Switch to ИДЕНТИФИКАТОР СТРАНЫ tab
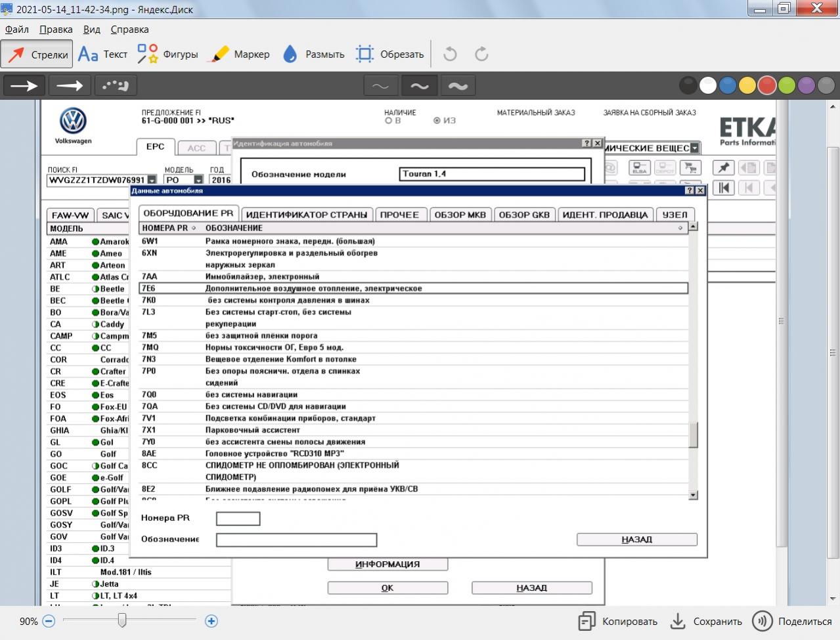Image resolution: width=840 pixels, height=640 pixels. 307,215
